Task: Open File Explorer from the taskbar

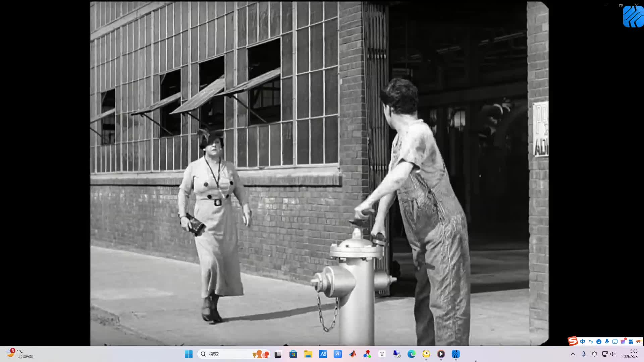Action: click(308, 354)
